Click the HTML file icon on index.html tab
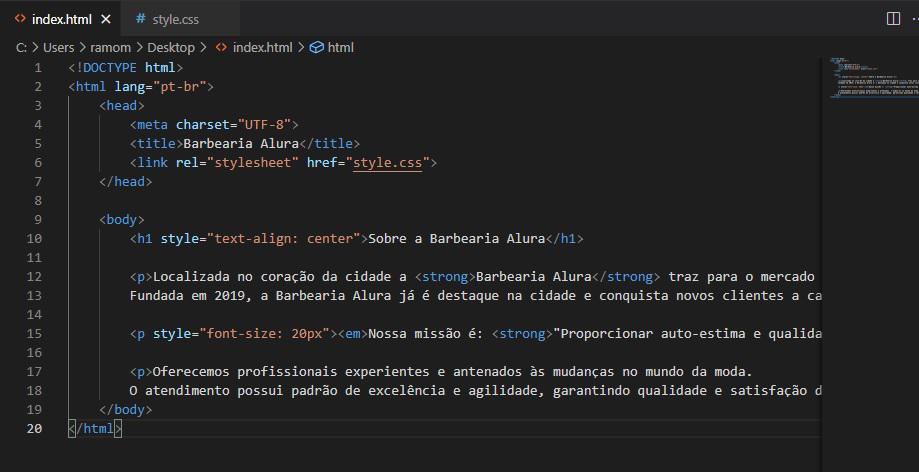The width and height of the screenshot is (919, 472). [x=20, y=19]
